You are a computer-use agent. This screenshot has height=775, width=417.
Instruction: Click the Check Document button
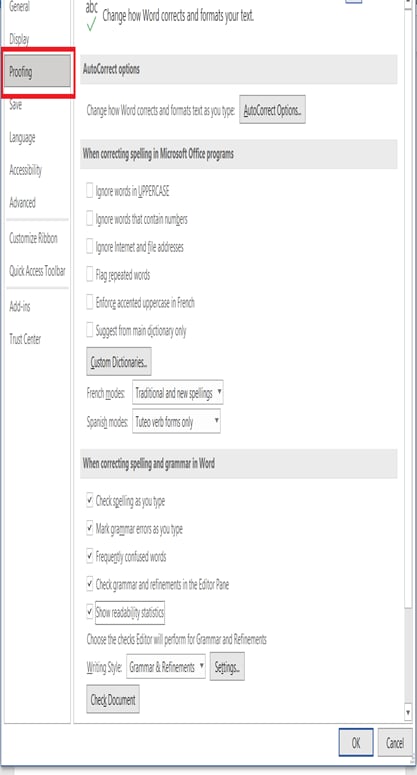pos(113,699)
